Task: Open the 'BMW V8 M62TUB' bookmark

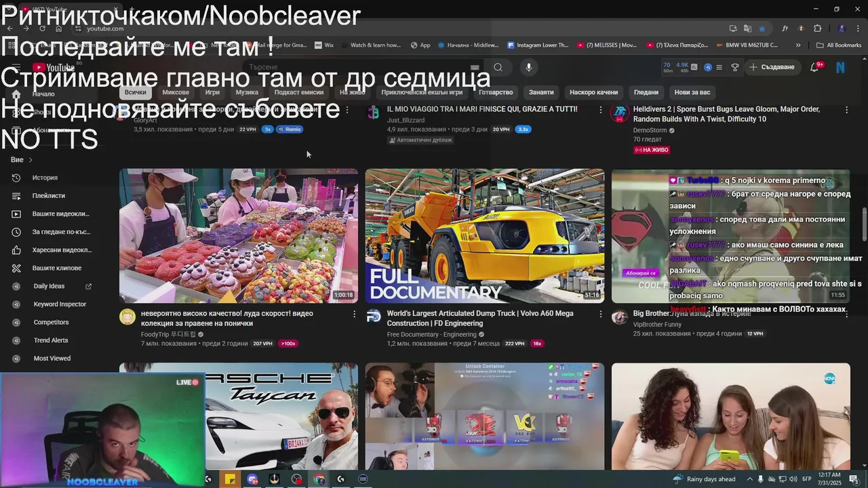Action: pyautogui.click(x=747, y=45)
